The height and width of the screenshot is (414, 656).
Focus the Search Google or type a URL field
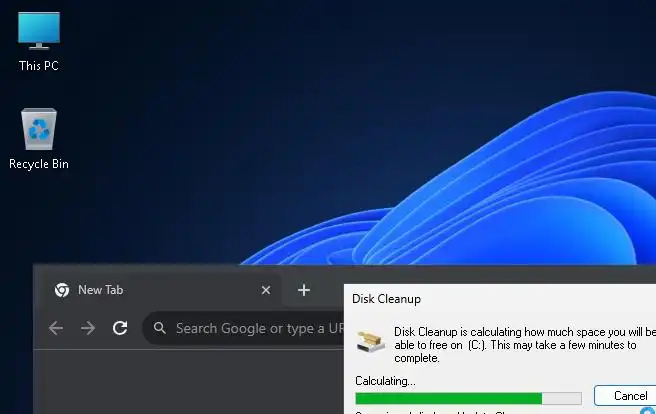coord(243,328)
